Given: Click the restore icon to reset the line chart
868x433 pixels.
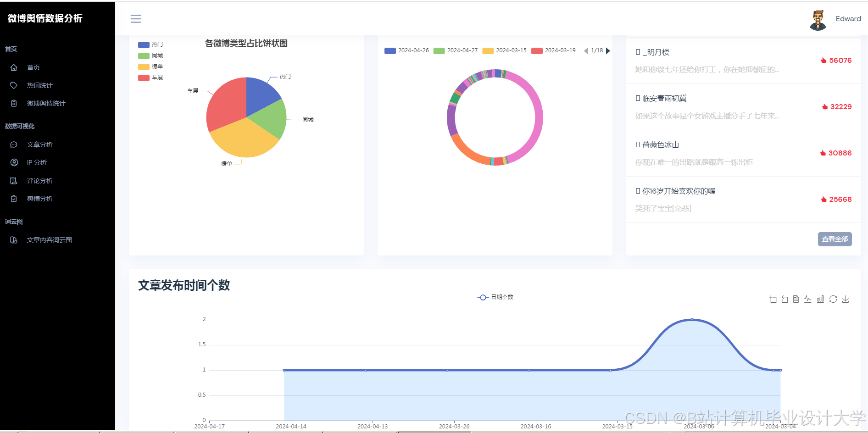Looking at the screenshot, I should tap(833, 299).
